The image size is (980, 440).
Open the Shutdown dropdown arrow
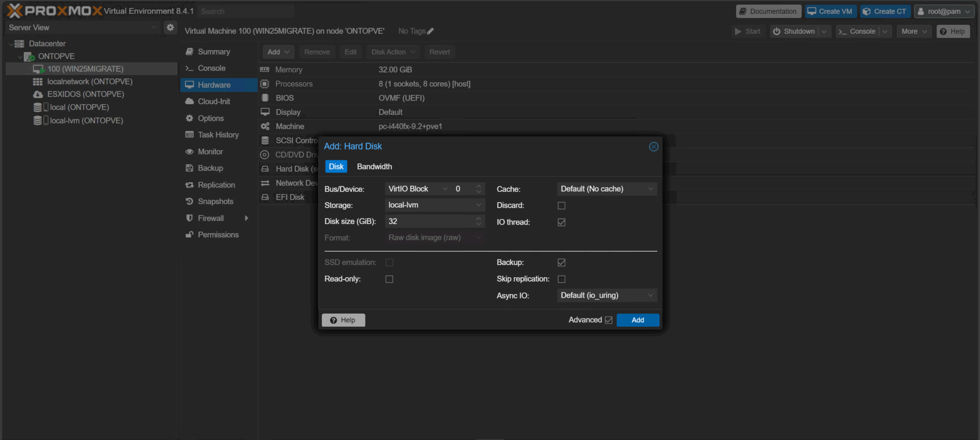[x=824, y=32]
